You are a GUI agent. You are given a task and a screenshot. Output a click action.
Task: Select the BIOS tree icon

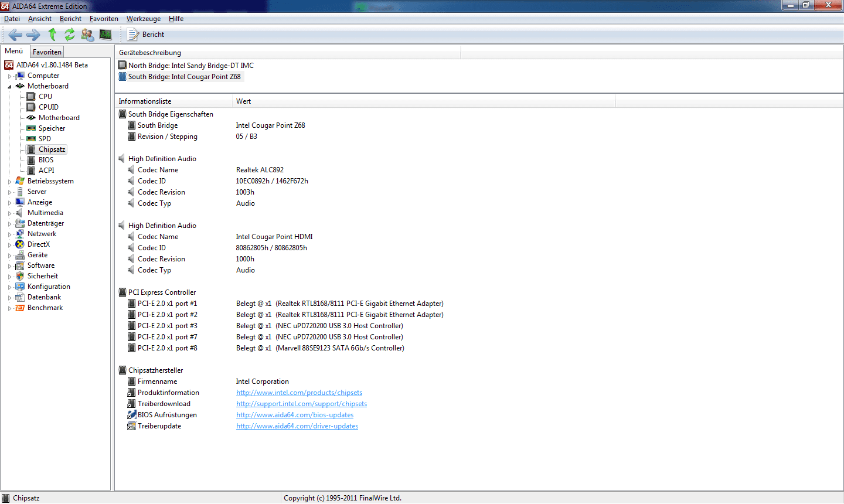[31, 160]
